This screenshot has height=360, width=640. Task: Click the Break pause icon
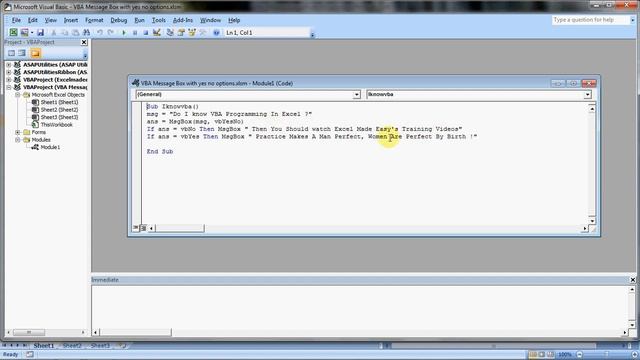tap(135, 32)
